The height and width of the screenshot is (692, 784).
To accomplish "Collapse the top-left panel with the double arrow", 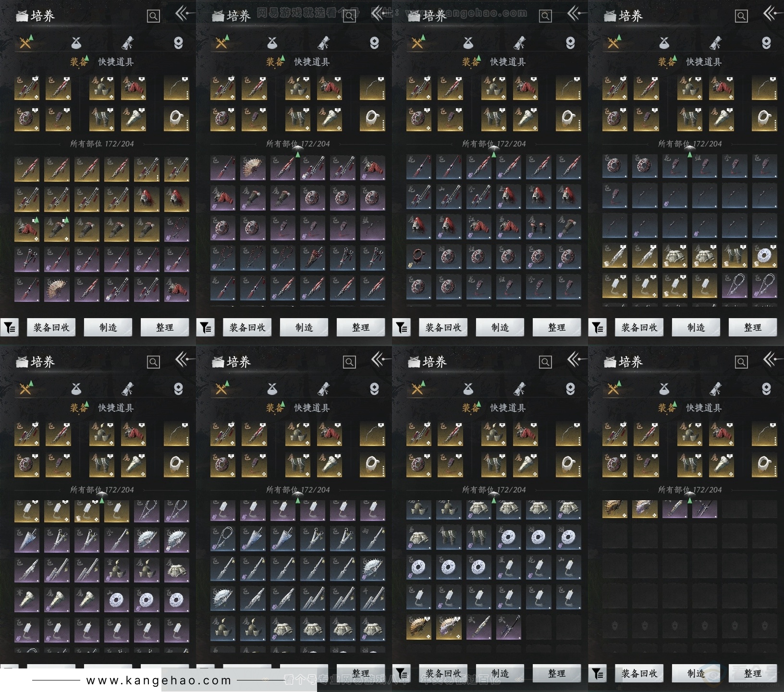I will click(184, 13).
